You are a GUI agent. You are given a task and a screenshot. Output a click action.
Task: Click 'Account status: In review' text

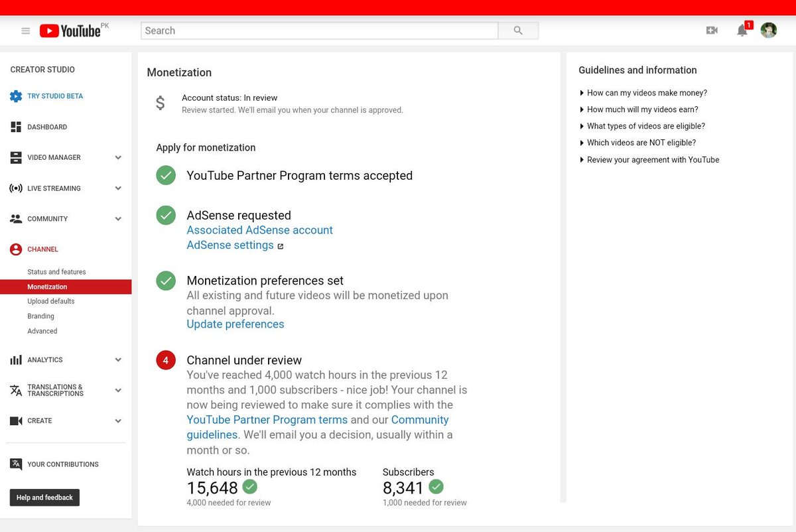click(230, 98)
